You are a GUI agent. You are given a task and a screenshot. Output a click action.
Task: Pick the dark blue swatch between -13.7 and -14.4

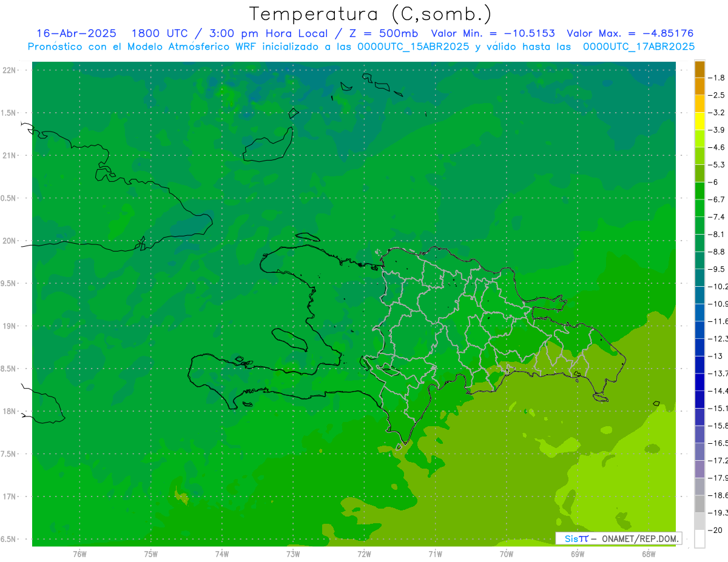699,382
